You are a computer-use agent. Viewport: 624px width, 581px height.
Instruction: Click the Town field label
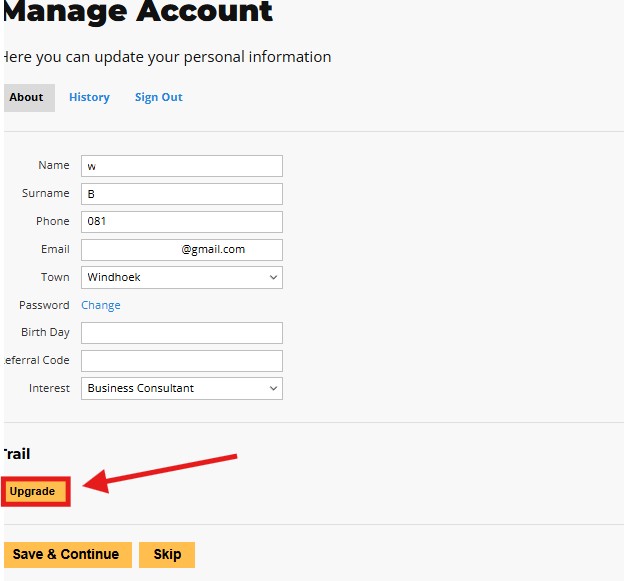[x=55, y=277]
